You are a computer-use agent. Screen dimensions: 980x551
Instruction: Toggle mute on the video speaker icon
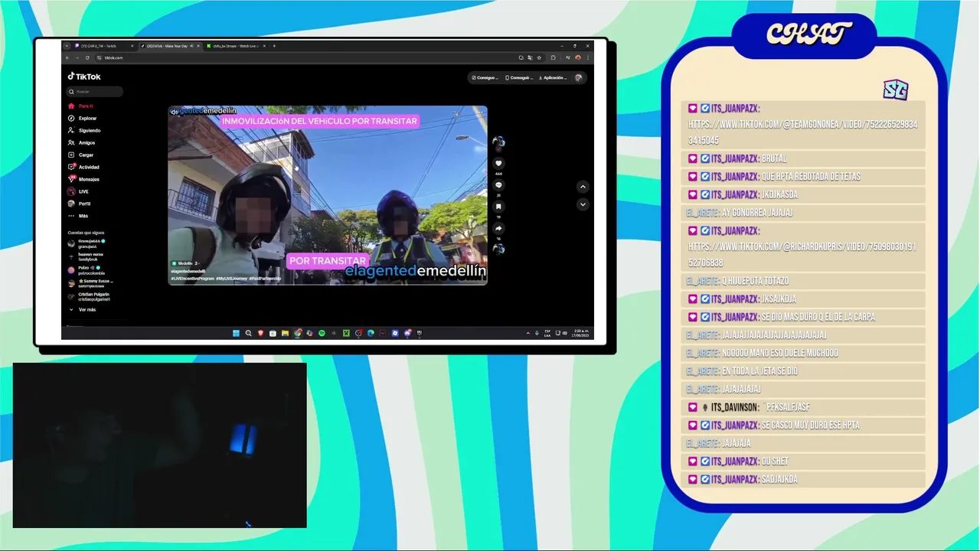click(x=175, y=112)
